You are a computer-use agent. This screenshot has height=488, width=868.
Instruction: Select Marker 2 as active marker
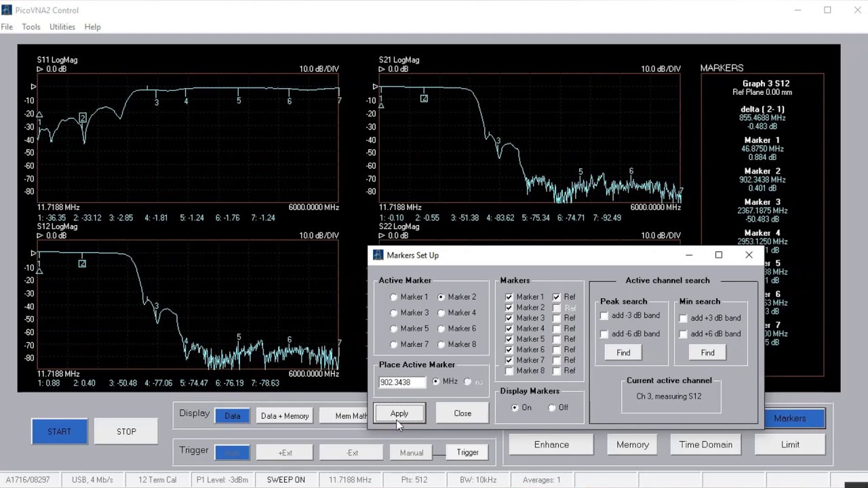441,297
